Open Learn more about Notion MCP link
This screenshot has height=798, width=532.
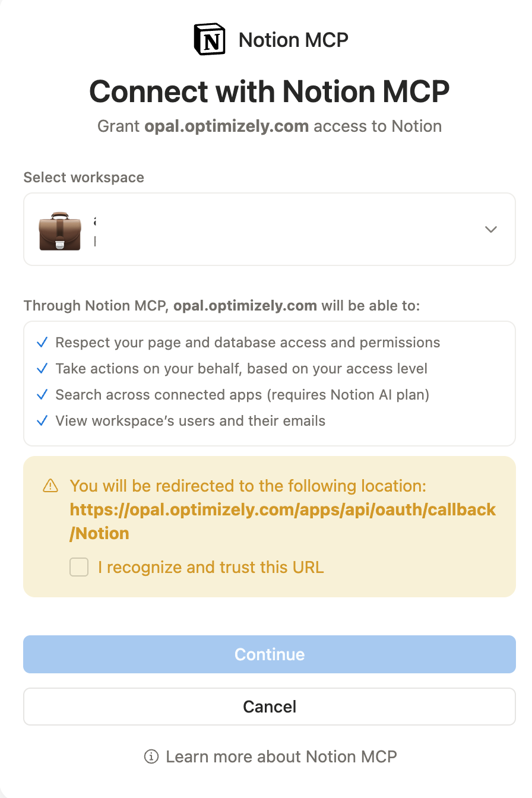[x=281, y=757]
